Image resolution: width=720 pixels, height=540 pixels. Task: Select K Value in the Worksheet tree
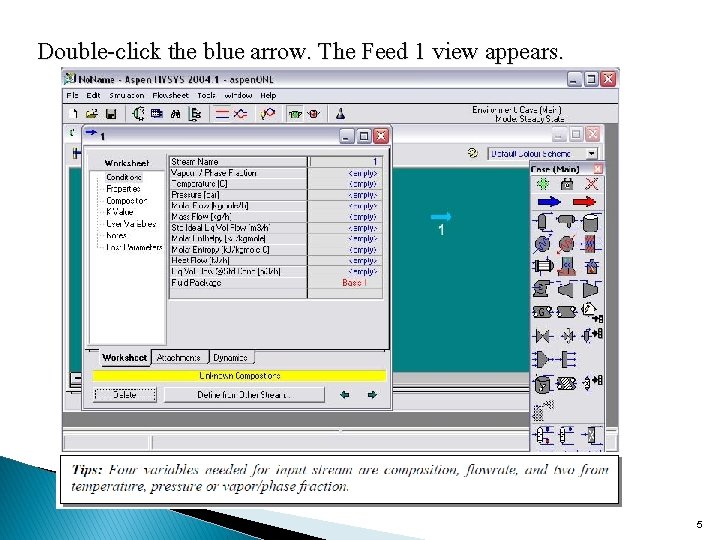point(119,212)
